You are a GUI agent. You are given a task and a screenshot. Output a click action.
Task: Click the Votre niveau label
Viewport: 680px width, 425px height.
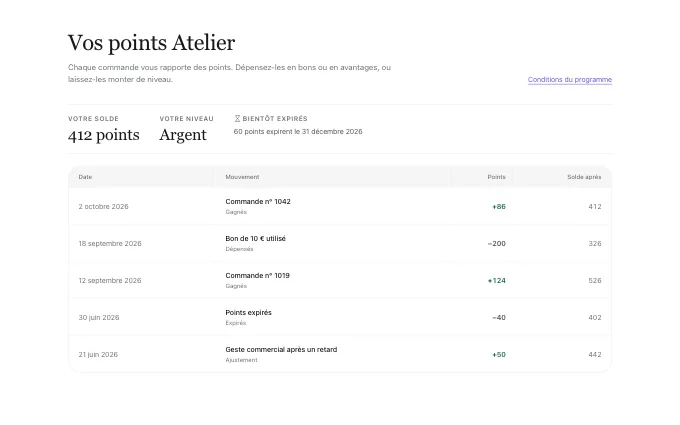pyautogui.click(x=186, y=118)
